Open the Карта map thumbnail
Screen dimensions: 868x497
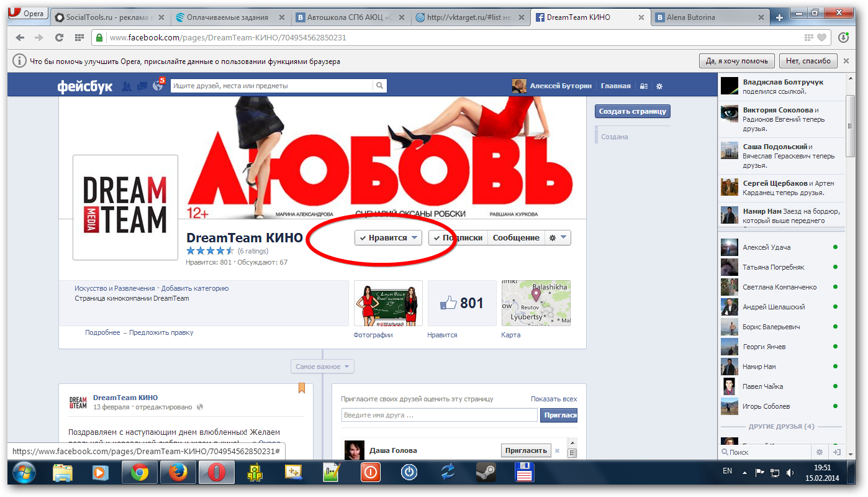pyautogui.click(x=536, y=303)
